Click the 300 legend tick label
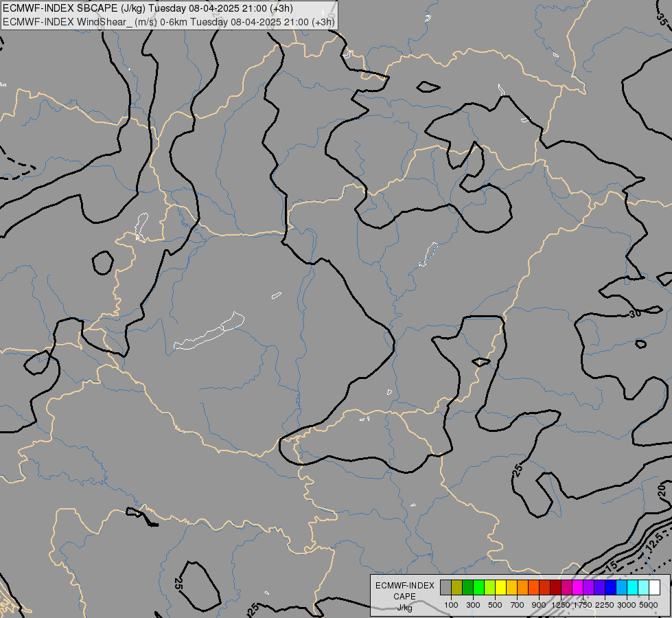This screenshot has height=618, width=672. pos(473,605)
